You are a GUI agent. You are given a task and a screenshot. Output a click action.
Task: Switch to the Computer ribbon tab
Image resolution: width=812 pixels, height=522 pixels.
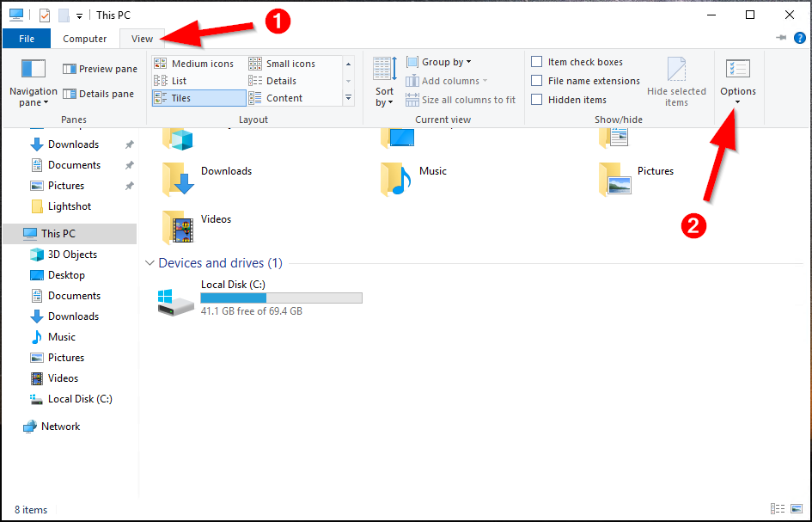85,39
